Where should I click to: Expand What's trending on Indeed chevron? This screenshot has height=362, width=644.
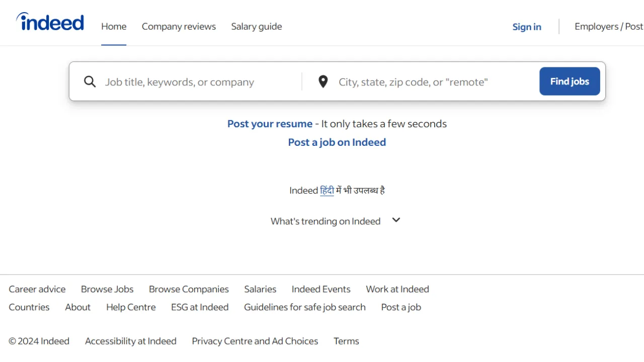click(396, 220)
